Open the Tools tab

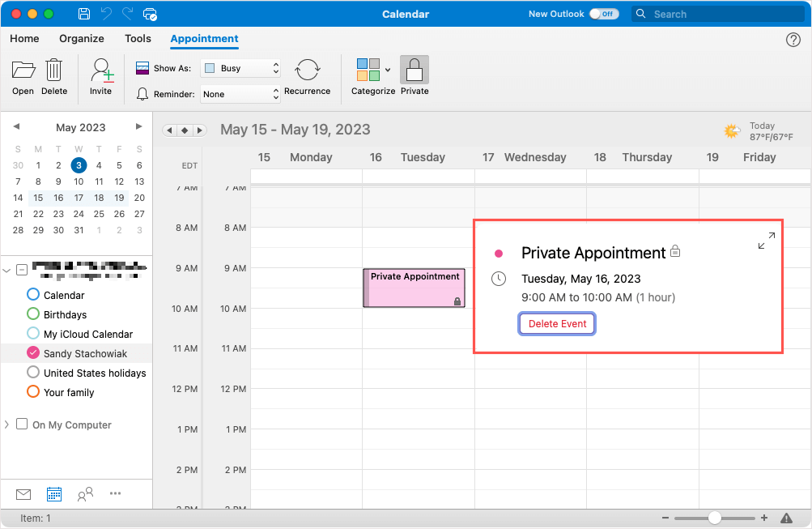pyautogui.click(x=138, y=38)
